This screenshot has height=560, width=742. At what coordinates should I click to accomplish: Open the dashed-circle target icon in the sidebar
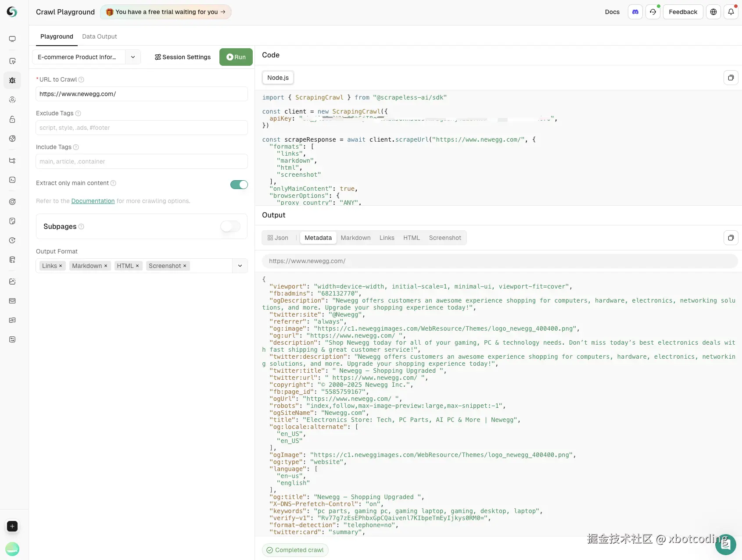click(x=12, y=100)
